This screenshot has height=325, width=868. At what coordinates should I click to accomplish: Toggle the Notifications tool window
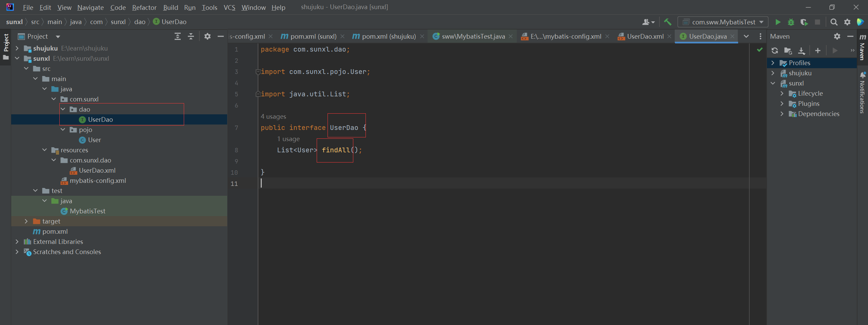point(863,92)
